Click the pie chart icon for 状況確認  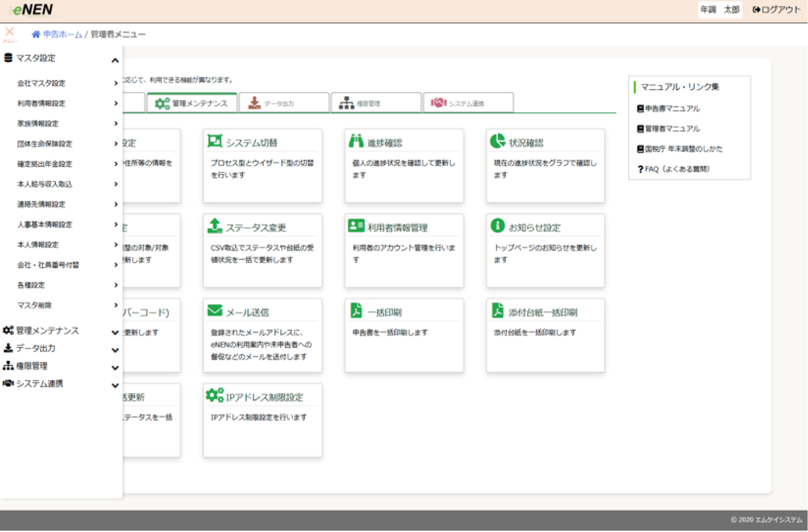pyautogui.click(x=497, y=141)
